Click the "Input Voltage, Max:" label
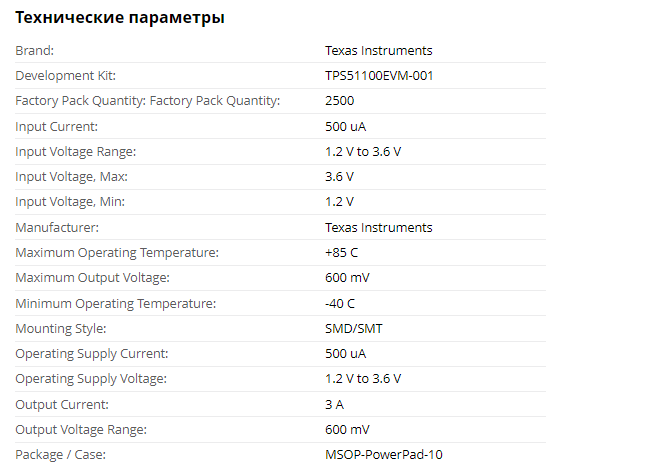Screen dimensions: 657x467 tap(72, 177)
